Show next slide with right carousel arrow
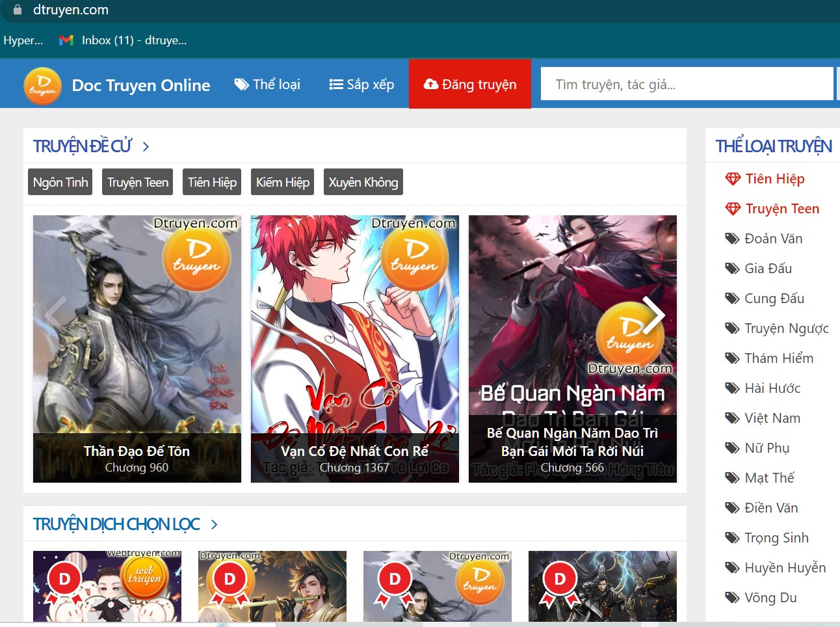 point(653,314)
